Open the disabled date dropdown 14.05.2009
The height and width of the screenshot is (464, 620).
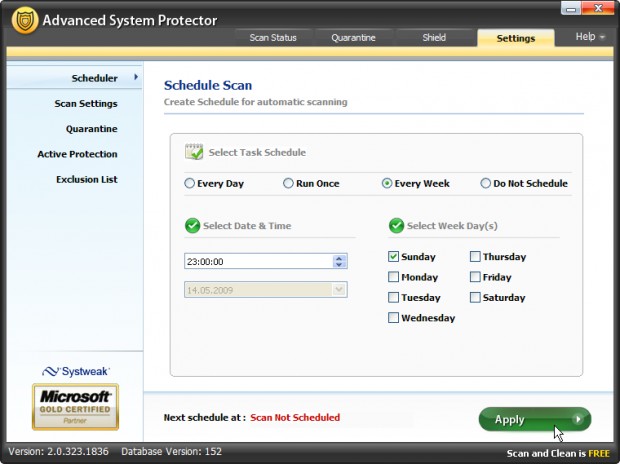click(266, 290)
